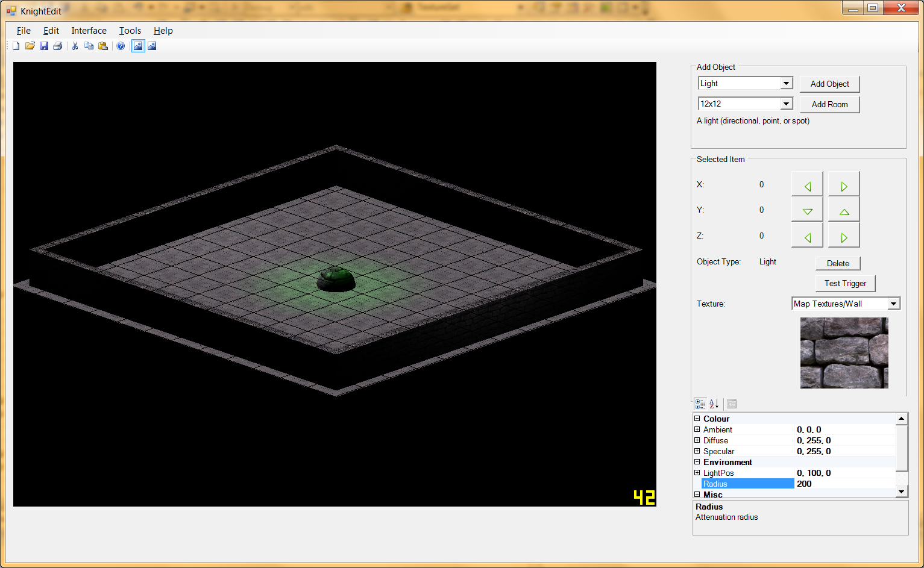Click the Copy toolbar icon
The height and width of the screenshot is (568, 924).
(x=89, y=46)
